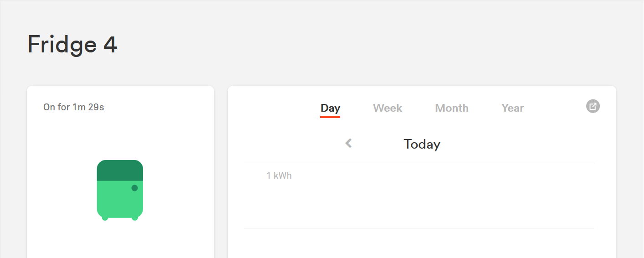Click the fridge icon's door handle dot
644x258 pixels.
pyautogui.click(x=134, y=188)
